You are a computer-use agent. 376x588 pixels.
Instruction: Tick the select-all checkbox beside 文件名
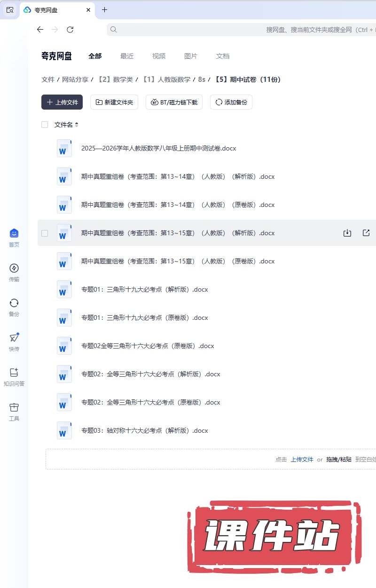click(x=45, y=125)
